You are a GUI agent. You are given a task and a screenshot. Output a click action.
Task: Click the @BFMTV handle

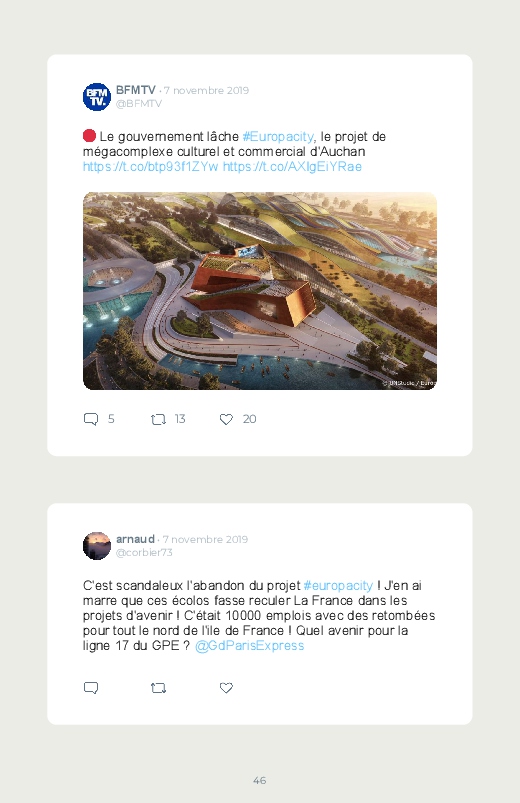[x=139, y=103]
